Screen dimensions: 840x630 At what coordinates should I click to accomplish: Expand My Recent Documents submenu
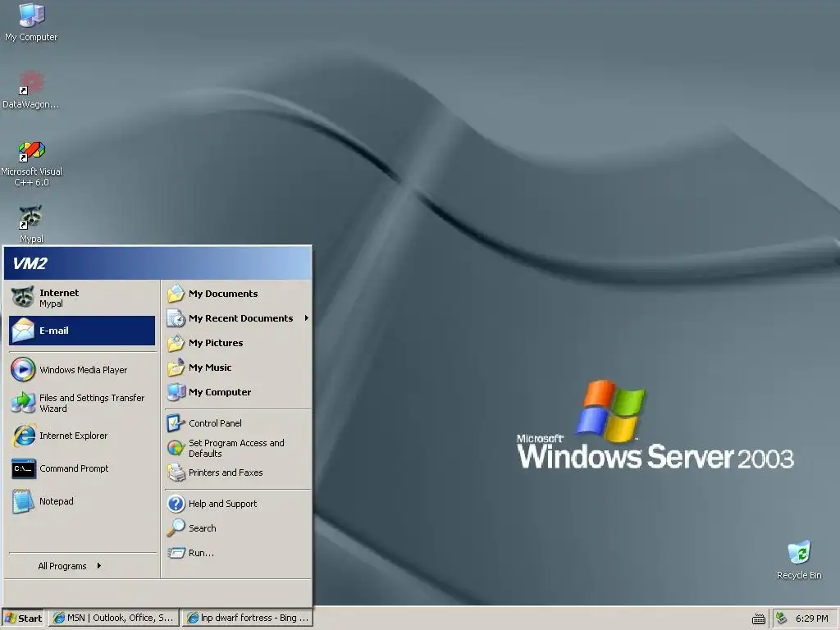238,318
